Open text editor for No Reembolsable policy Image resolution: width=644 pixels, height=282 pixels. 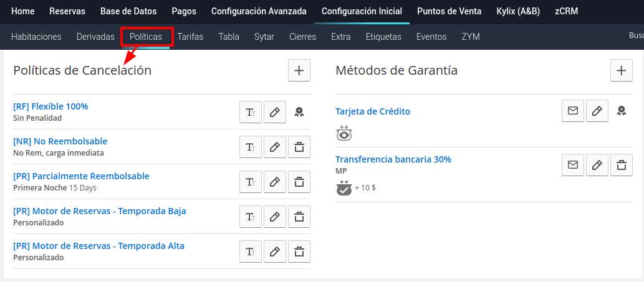click(x=250, y=147)
